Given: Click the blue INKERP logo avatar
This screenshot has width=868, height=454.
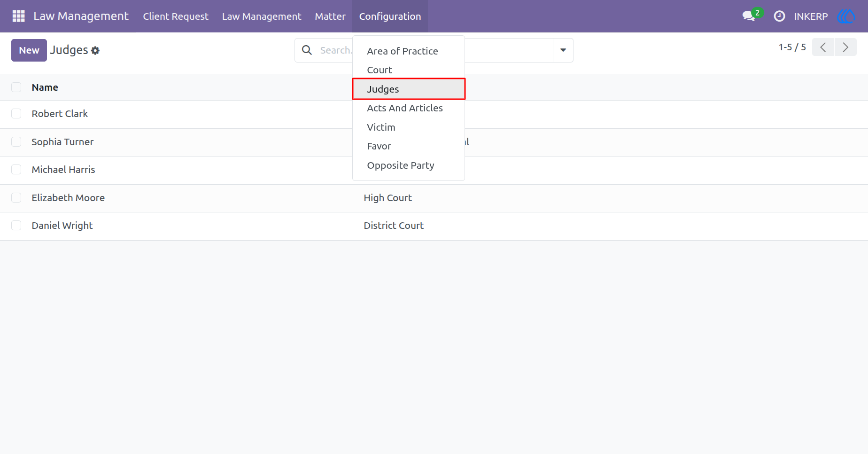Looking at the screenshot, I should click(846, 16).
